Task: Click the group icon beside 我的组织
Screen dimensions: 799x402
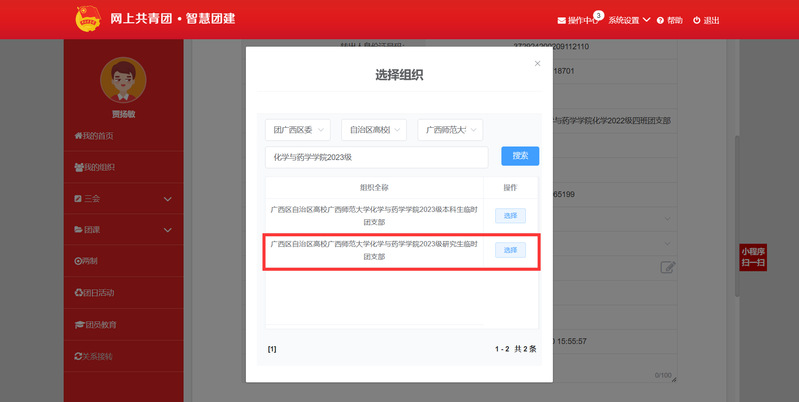Action: [78, 167]
